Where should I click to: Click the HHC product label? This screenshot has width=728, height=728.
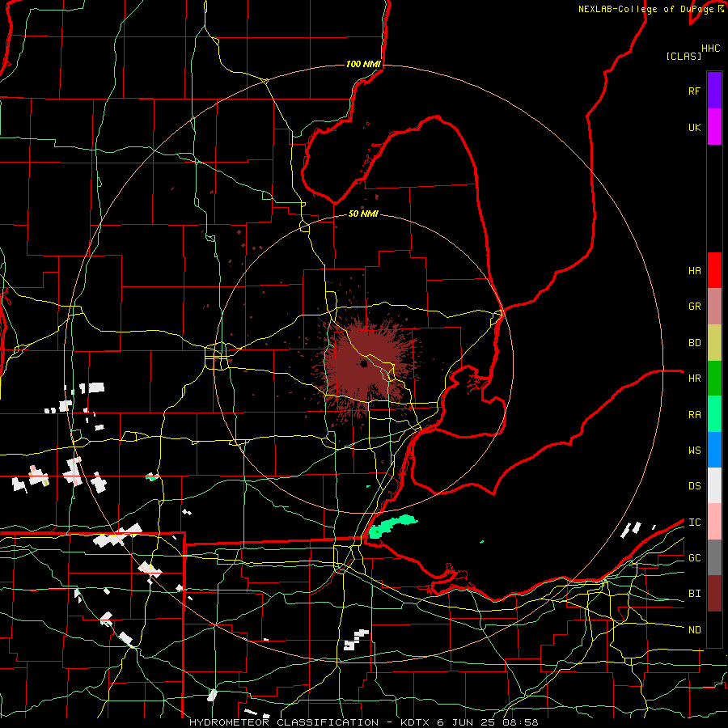coord(710,49)
